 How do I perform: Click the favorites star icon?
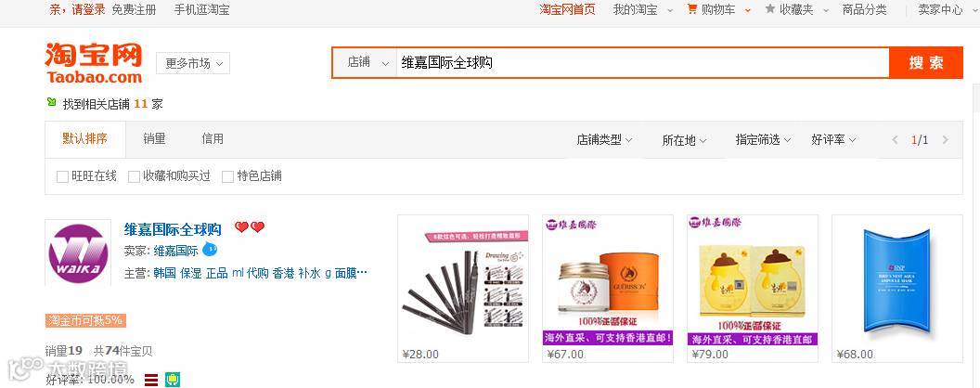tap(770, 9)
